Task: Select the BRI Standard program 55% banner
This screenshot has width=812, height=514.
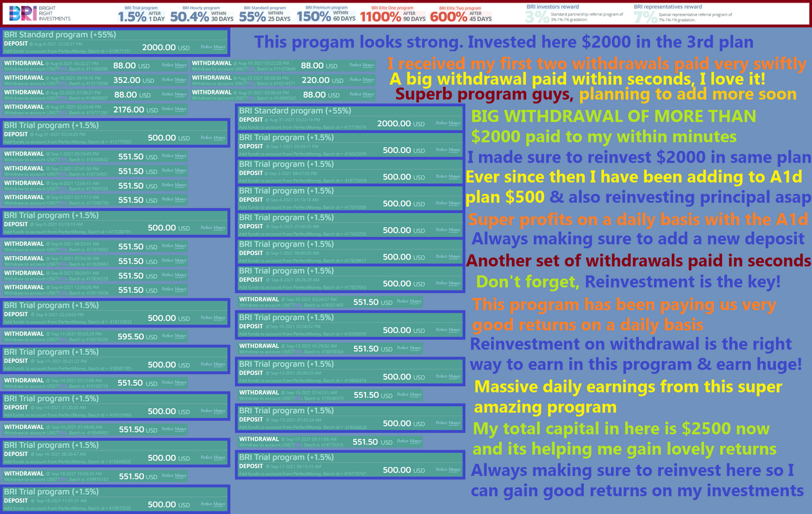Action: 266,14
